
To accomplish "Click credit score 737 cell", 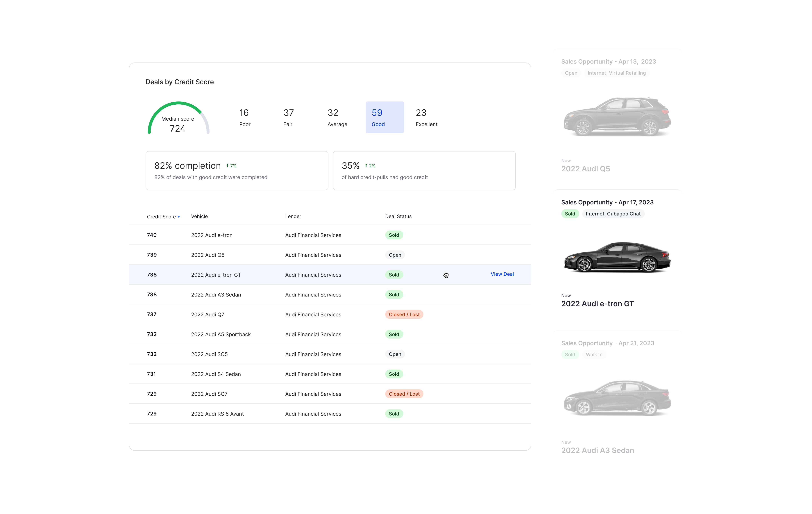I will 152,315.
